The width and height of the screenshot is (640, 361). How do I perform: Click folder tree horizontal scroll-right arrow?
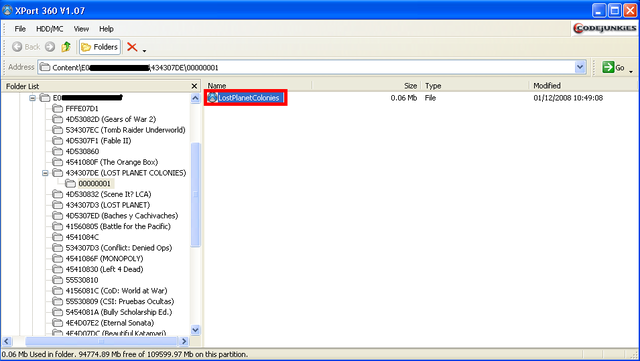pyautogui.click(x=184, y=341)
